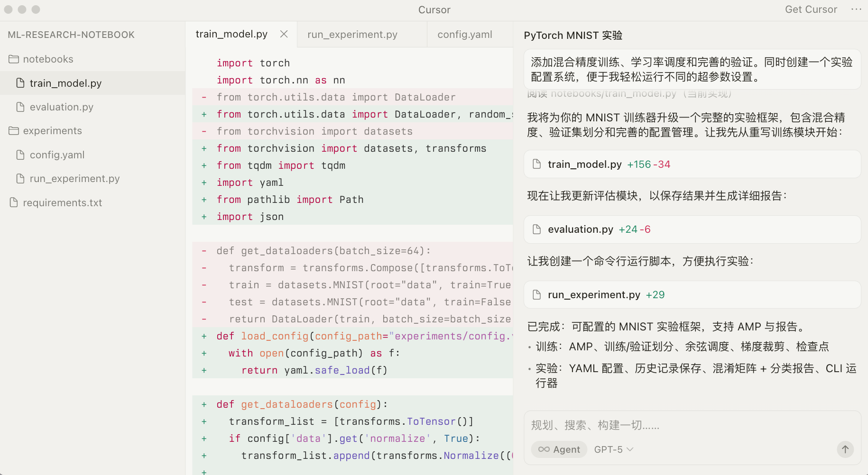Click the 'def get_dataloaders(config)' line
This screenshot has width=868, height=475.
352,404
